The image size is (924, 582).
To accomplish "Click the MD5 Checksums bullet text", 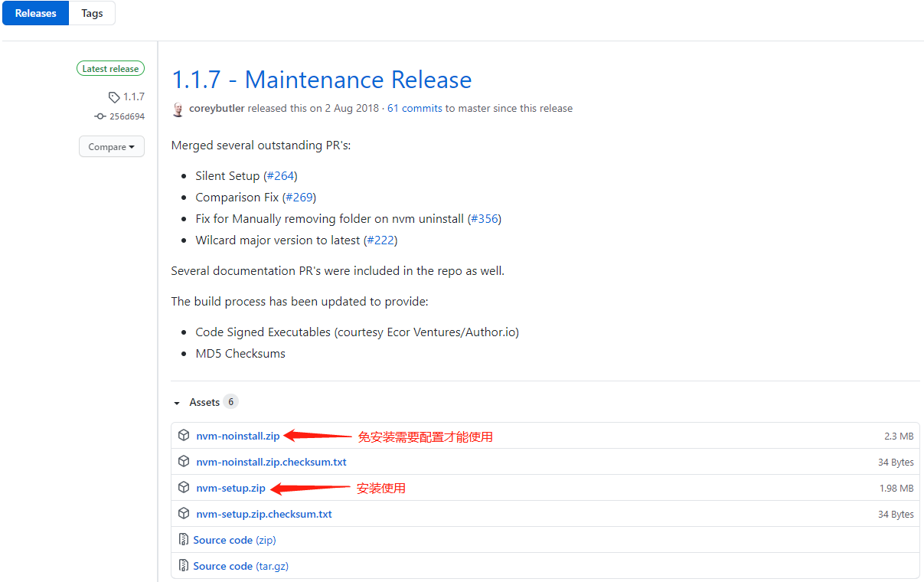I will pyautogui.click(x=240, y=354).
